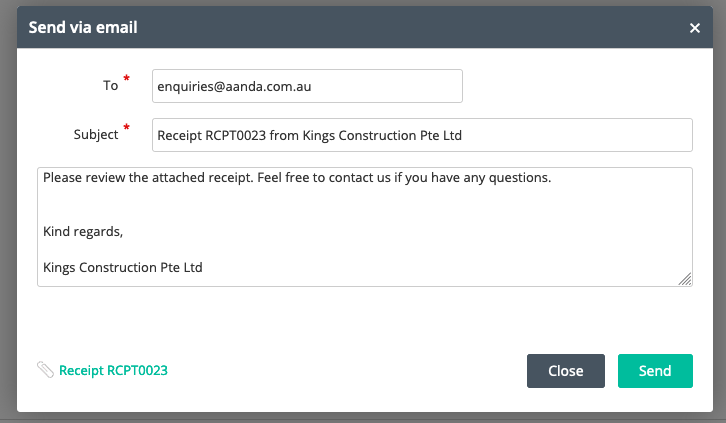Click the red asterisk beside To
Screen dimensions: 726x423
(x=126, y=78)
